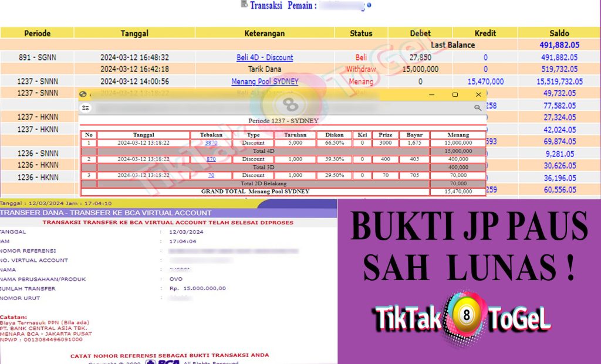The width and height of the screenshot is (601, 364).
Task: Click the Last Balance amount 491,882.05
Action: [x=558, y=45]
